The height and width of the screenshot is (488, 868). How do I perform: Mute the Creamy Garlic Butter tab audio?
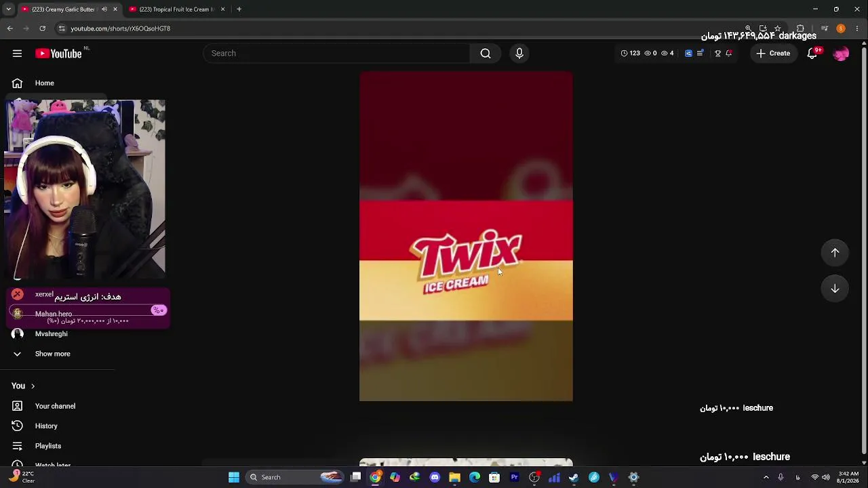click(x=104, y=9)
